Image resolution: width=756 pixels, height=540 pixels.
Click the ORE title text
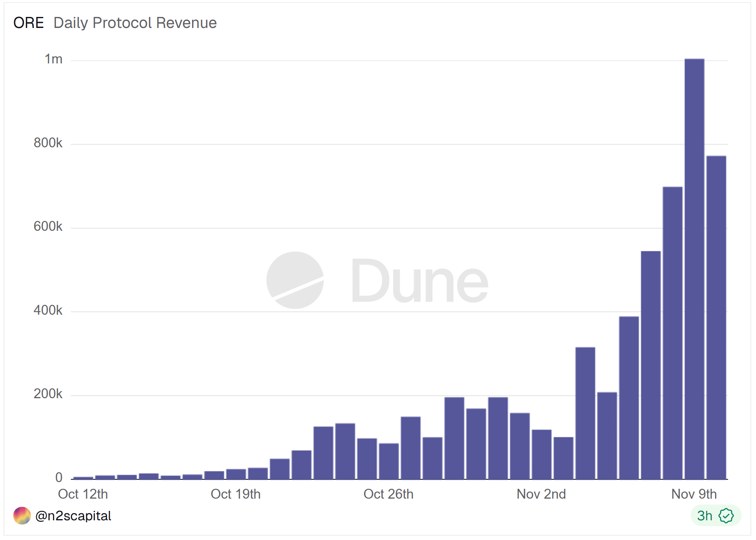coord(28,23)
